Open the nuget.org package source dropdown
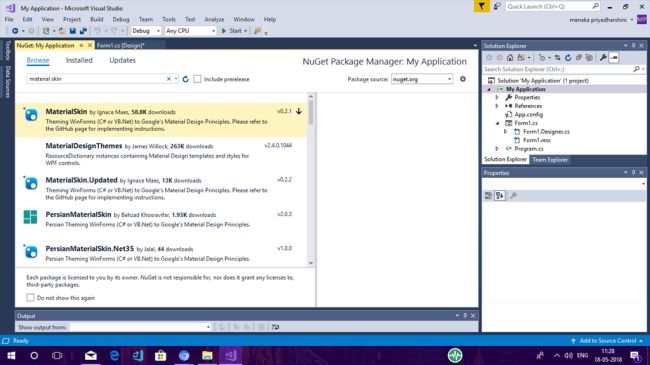This screenshot has width=650, height=365. tap(422, 79)
